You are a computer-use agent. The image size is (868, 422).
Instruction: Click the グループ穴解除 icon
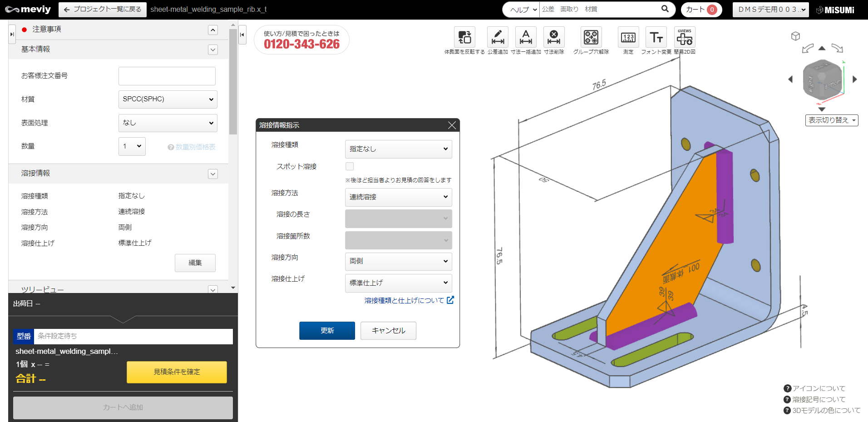[x=591, y=37]
